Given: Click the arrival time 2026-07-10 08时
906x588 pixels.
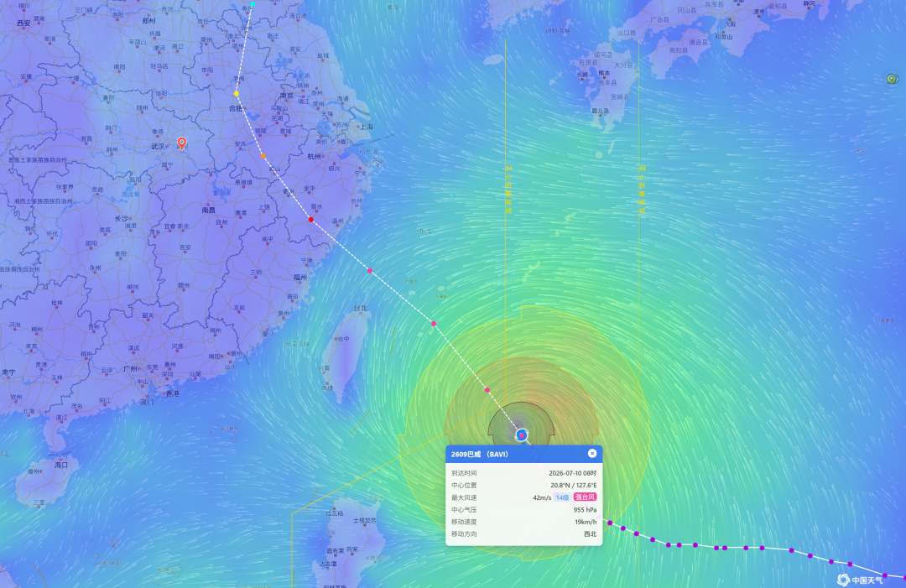Looking at the screenshot, I should click(573, 473).
